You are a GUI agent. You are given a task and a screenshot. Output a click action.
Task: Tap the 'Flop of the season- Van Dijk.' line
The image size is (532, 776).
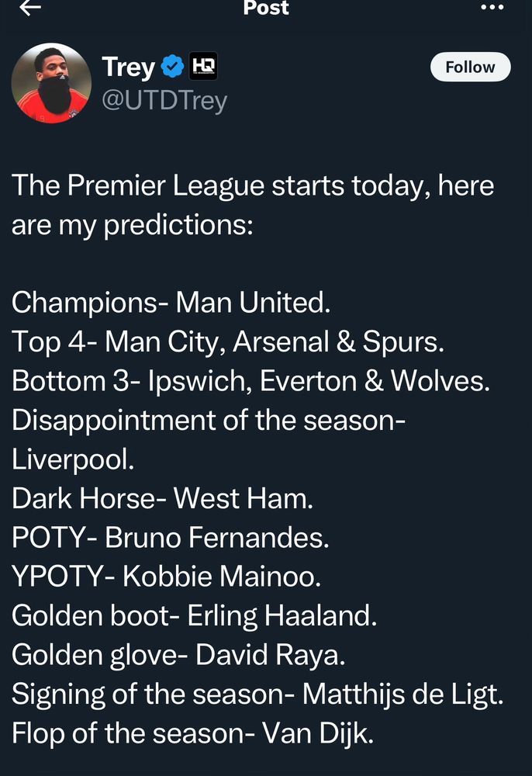point(192,733)
